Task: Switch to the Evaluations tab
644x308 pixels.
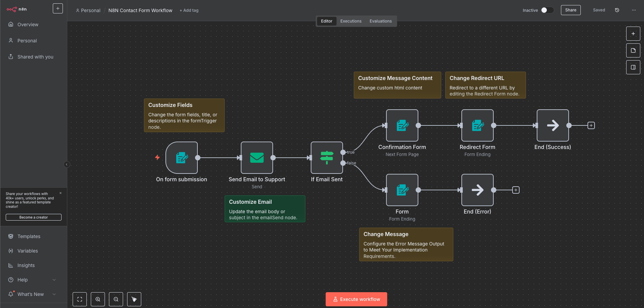Action: click(380, 21)
